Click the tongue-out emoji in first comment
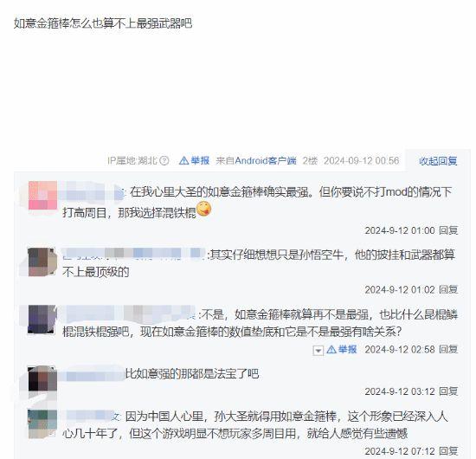This screenshot has width=476, height=459. [203, 210]
